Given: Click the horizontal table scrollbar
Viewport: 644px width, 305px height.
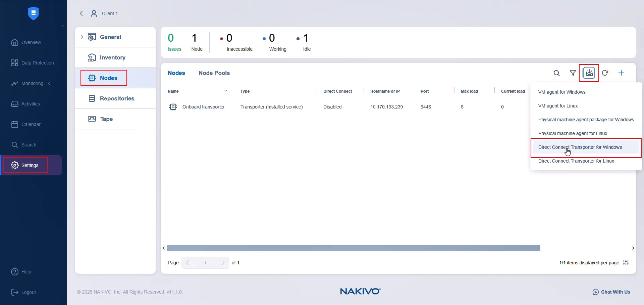Looking at the screenshot, I should pyautogui.click(x=354, y=248).
